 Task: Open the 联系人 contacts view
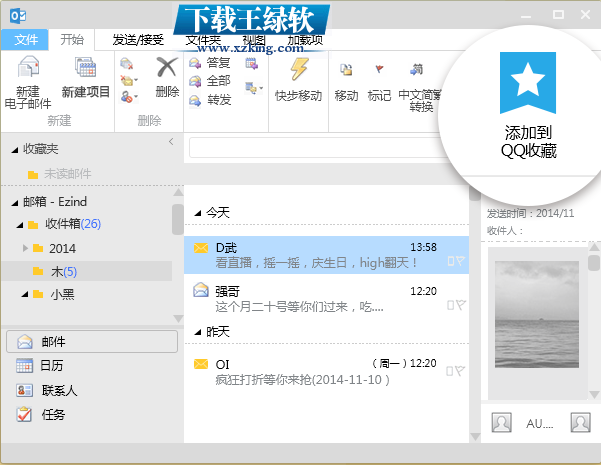47,390
